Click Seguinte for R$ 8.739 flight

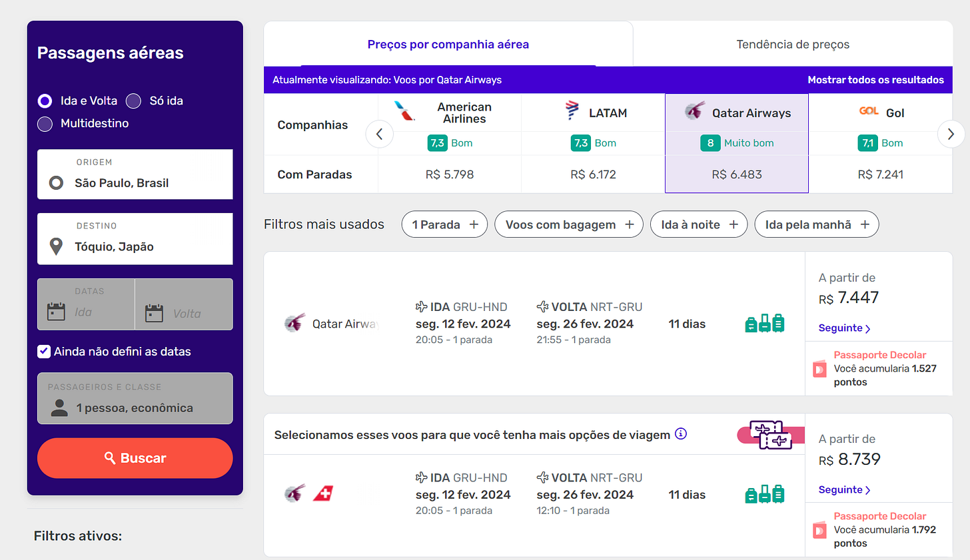coord(844,490)
